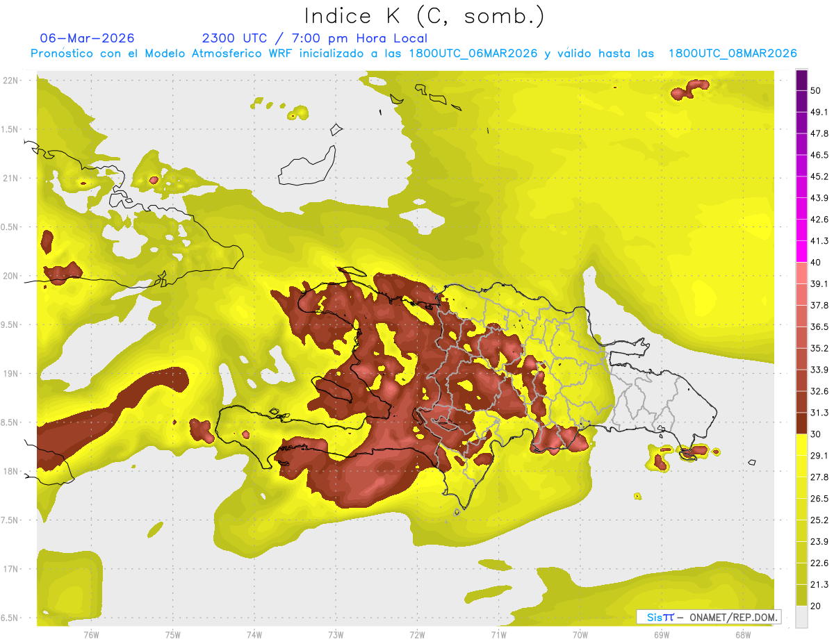Click the colorbar value '36.5'
This screenshot has width=834, height=644.
point(819,327)
